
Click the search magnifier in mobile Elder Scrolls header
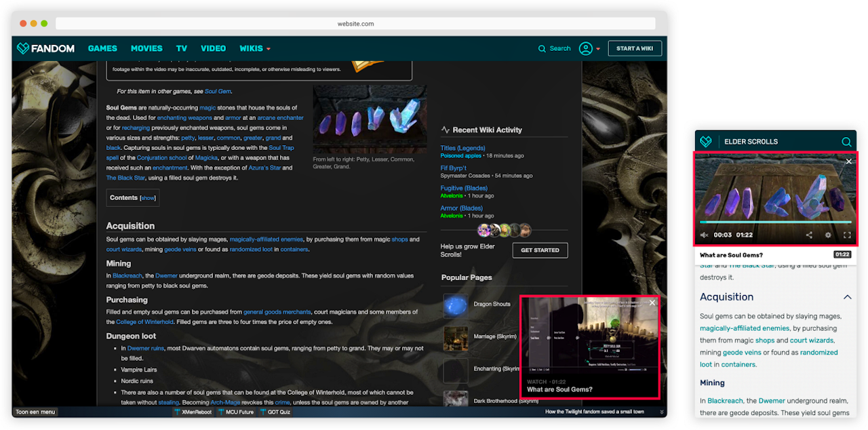pos(846,142)
